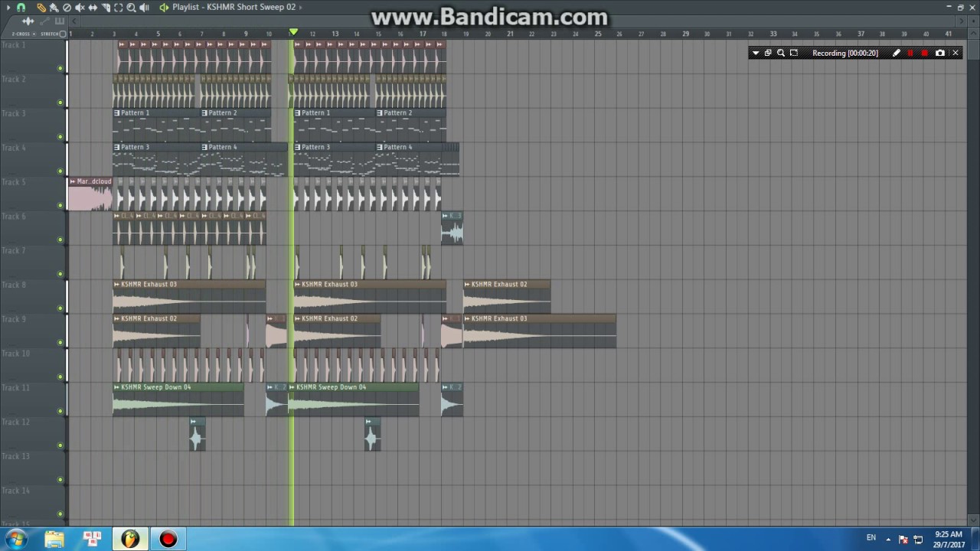Select the Zoom magnifier tool
Screen dimensions: 980x551
[x=131, y=8]
